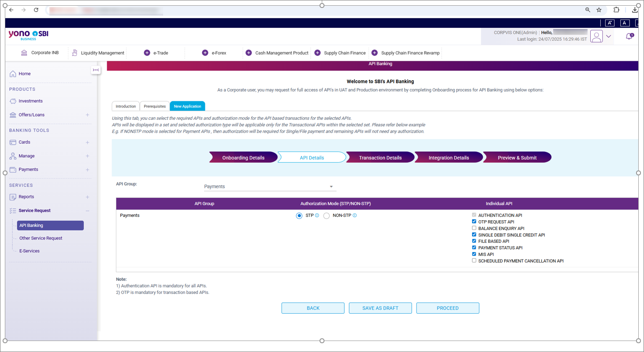The image size is (644, 352).
Task: Select the NON-STP radio button
Action: 327,216
